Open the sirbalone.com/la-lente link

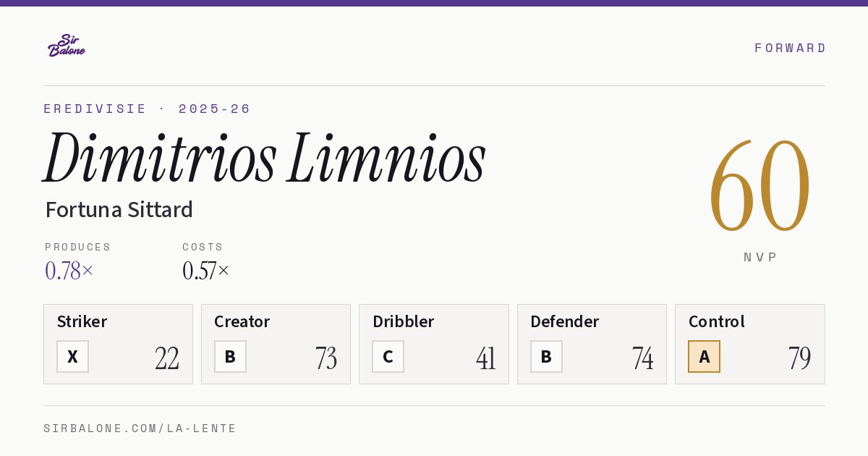click(x=140, y=428)
